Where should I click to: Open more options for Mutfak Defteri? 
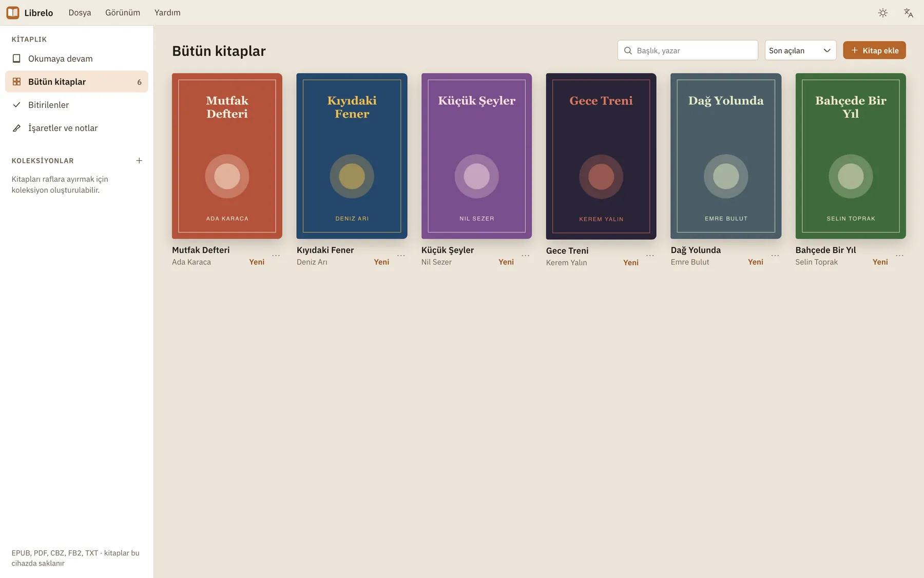(276, 255)
